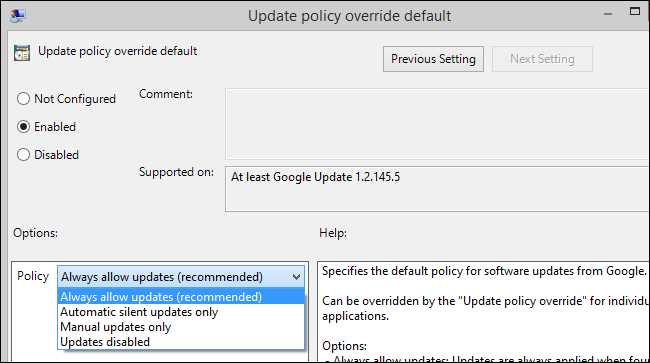Screen dimensions: 650x363
Task: Choose Manual updates only option
Action: [x=181, y=327]
